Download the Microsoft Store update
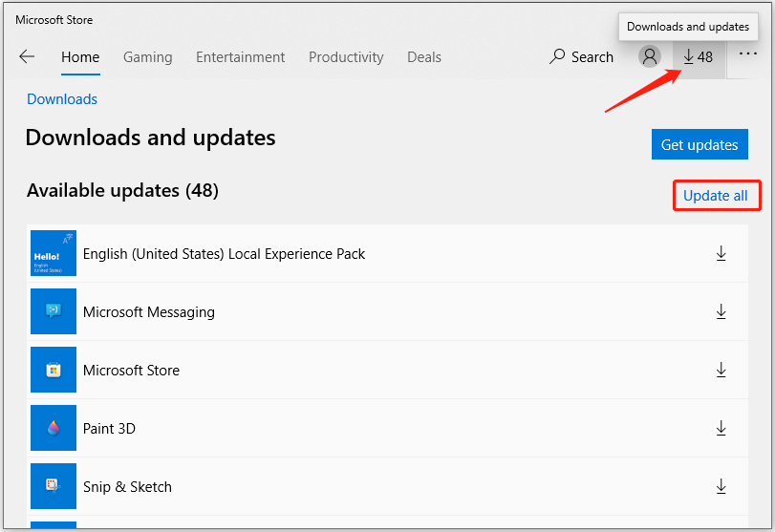This screenshot has width=775, height=532. [721, 371]
